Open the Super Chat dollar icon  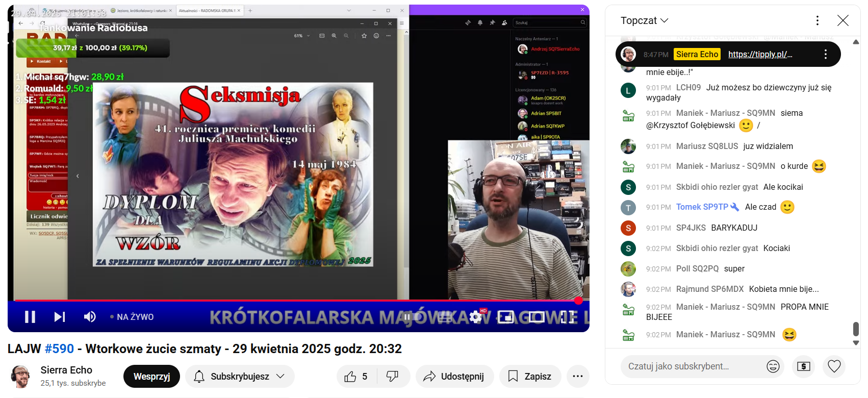(x=804, y=366)
